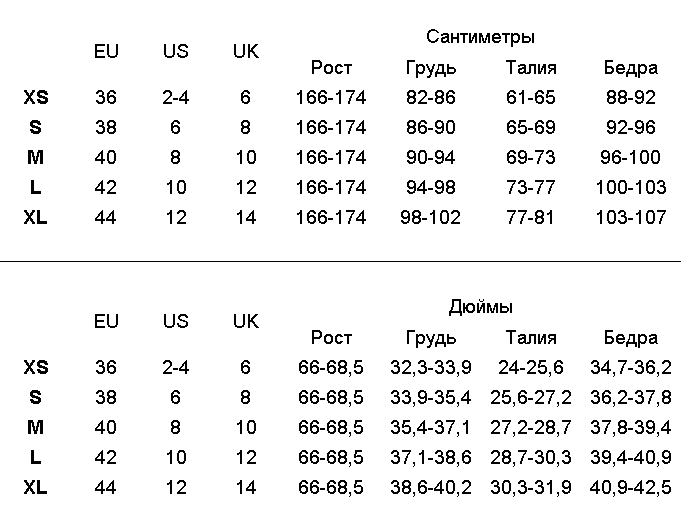Select the 98-102 chest value
683x520 pixels.
point(430,217)
